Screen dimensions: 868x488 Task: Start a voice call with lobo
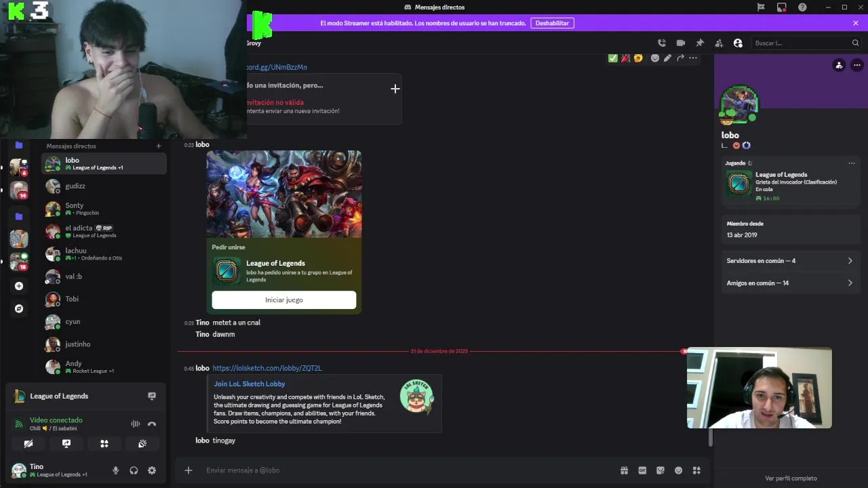(x=662, y=43)
